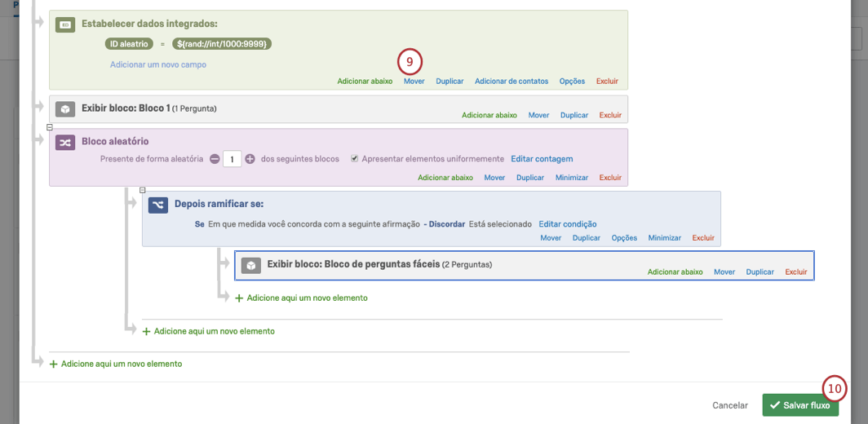Click Adicionar um novo campo link
The width and height of the screenshot is (868, 424).
pos(157,64)
